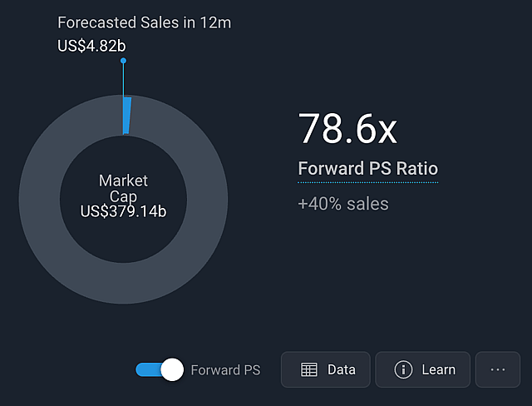
Task: Click the Forward PS Ratio underlined term
Action: (x=368, y=169)
